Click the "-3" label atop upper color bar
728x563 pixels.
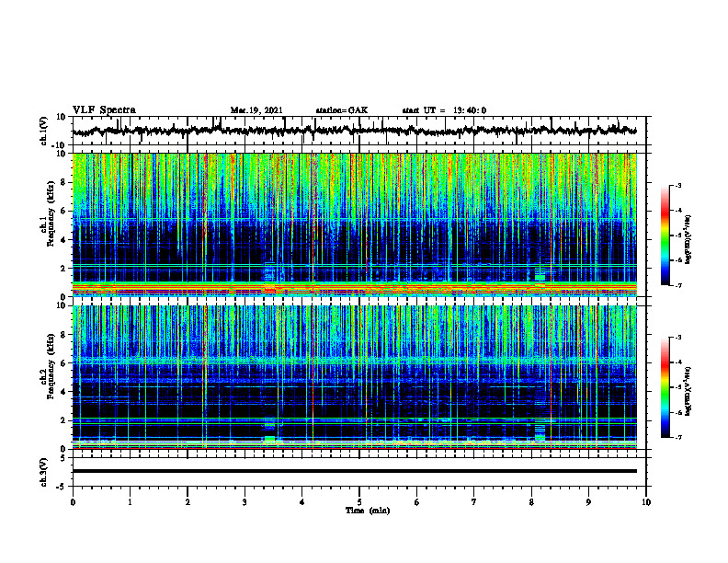click(677, 186)
